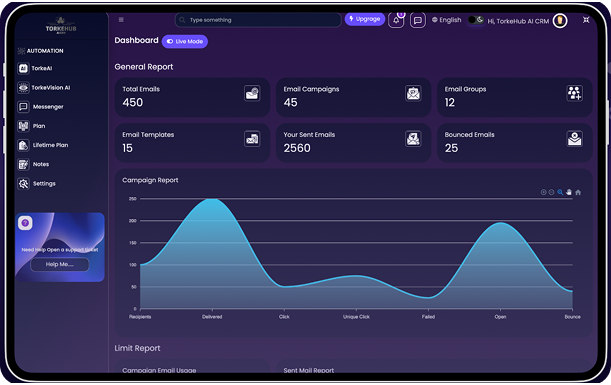Viewport: 611px width, 385px height.
Task: Click the help question mark icon
Action: 25,223
